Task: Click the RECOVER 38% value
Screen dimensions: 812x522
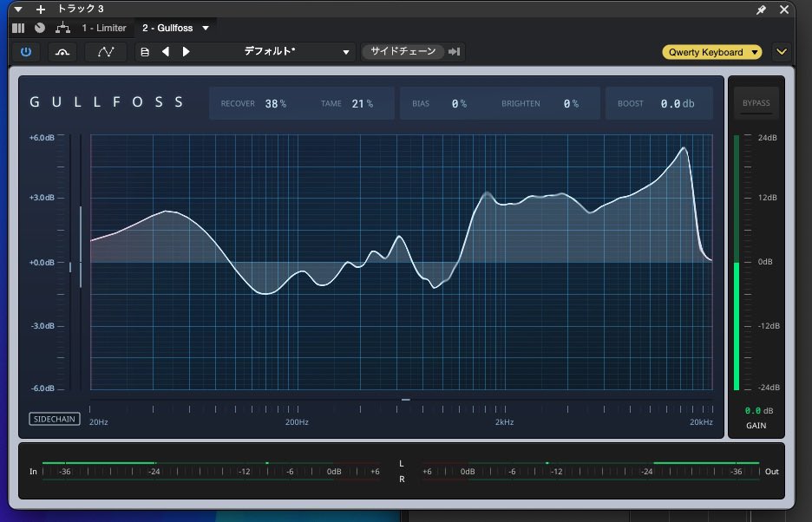Action: [x=275, y=104]
